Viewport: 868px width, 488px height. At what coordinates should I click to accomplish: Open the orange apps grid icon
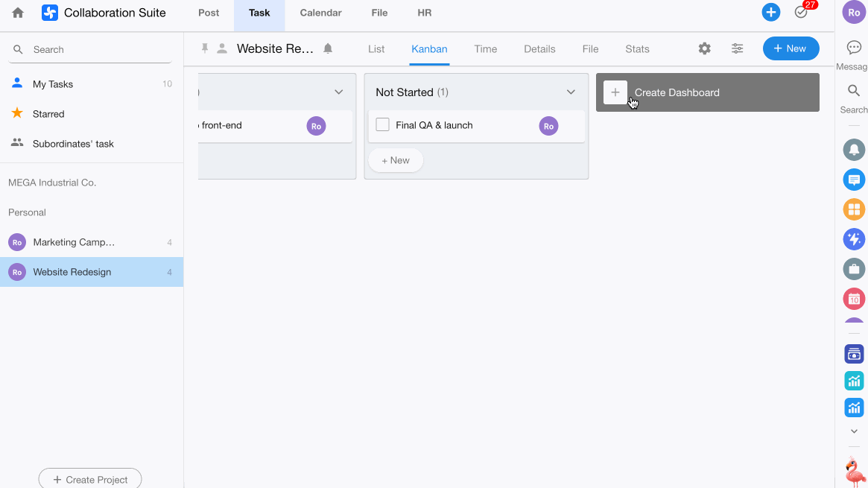coord(854,209)
